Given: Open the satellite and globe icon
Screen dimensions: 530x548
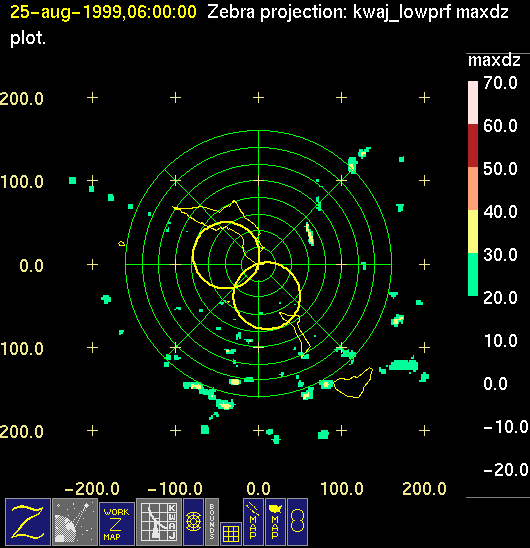Looking at the screenshot, I should coord(75,522).
